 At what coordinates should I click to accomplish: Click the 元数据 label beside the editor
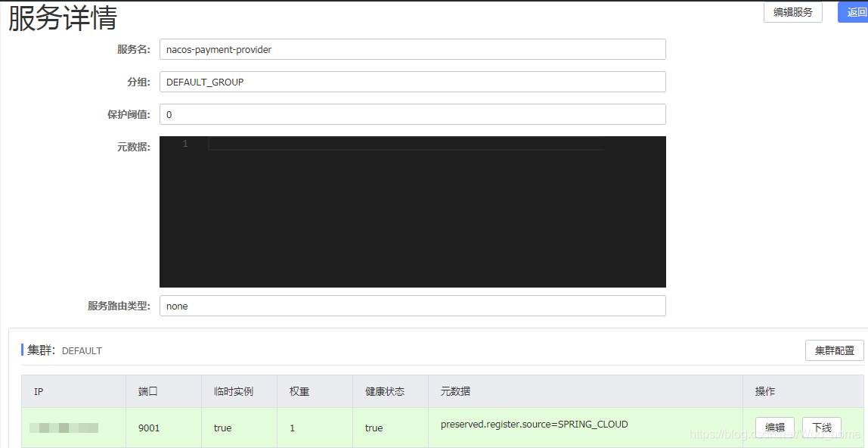point(133,148)
